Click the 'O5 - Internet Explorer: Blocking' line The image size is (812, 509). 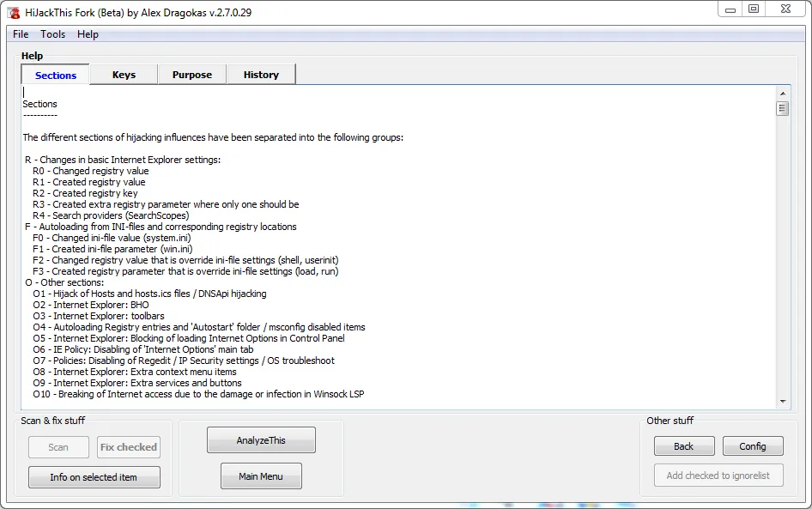tap(189, 338)
